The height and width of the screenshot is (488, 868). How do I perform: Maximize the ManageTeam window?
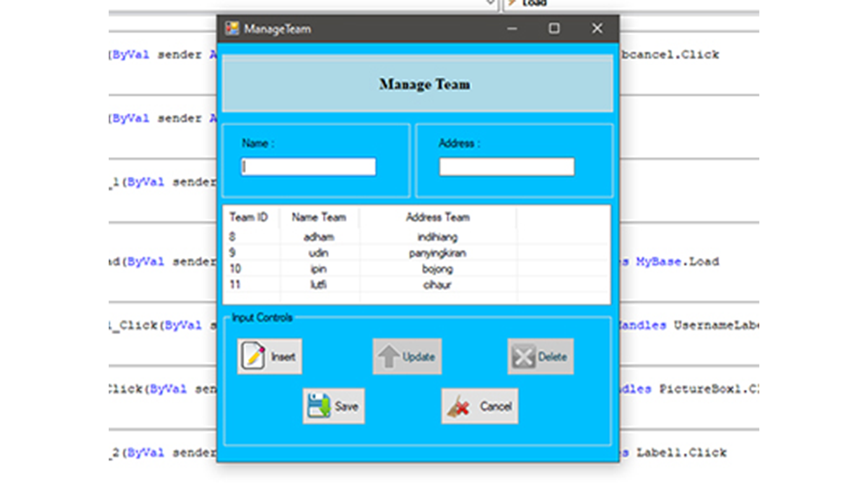(x=554, y=29)
